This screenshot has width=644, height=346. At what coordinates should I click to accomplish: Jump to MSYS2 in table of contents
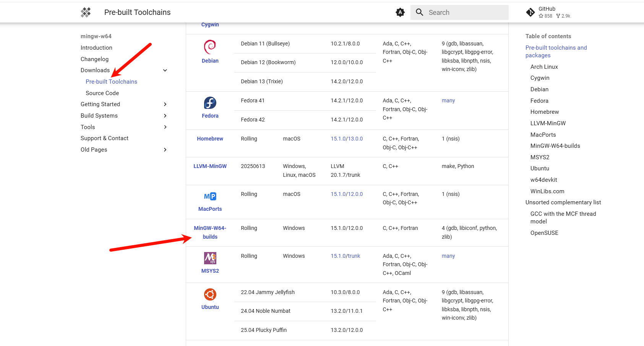click(540, 157)
